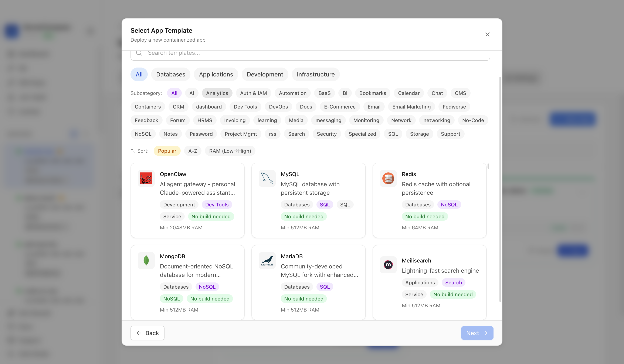Filter by Calendar subcategory

pyautogui.click(x=408, y=93)
